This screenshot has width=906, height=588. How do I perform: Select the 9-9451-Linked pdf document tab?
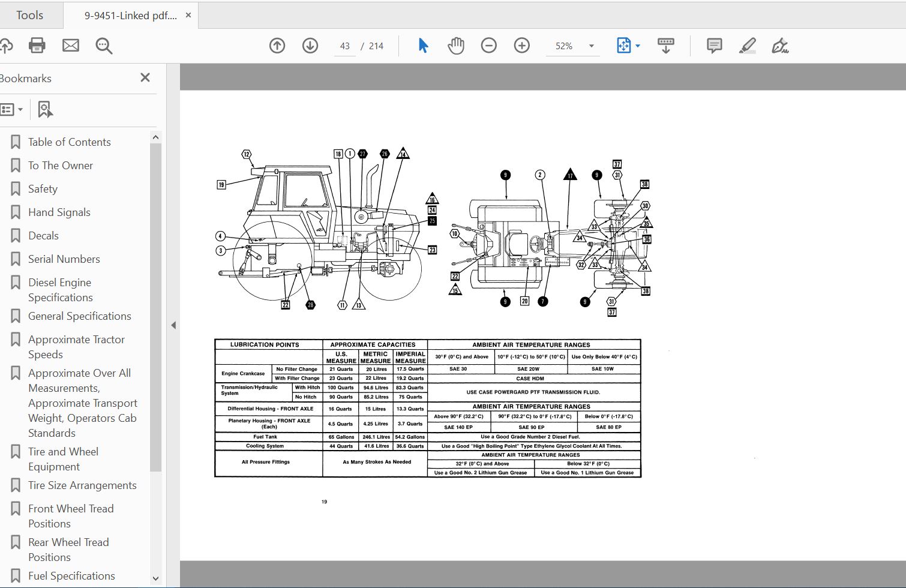pos(126,15)
